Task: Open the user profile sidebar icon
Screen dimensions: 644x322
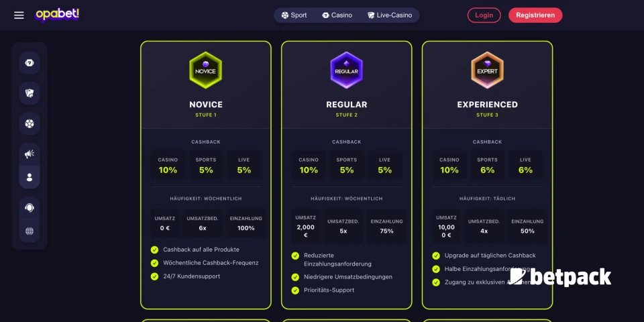Action: pos(30,177)
